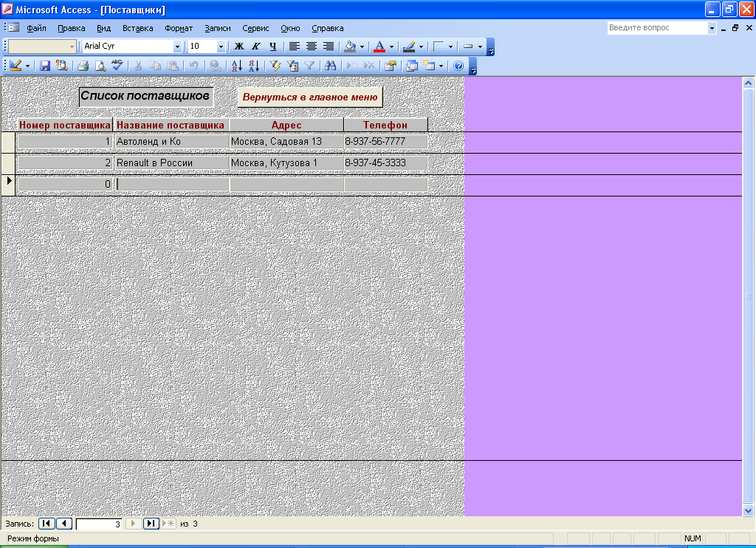Open the object selector combo box
756x548 pixels.
click(x=42, y=47)
